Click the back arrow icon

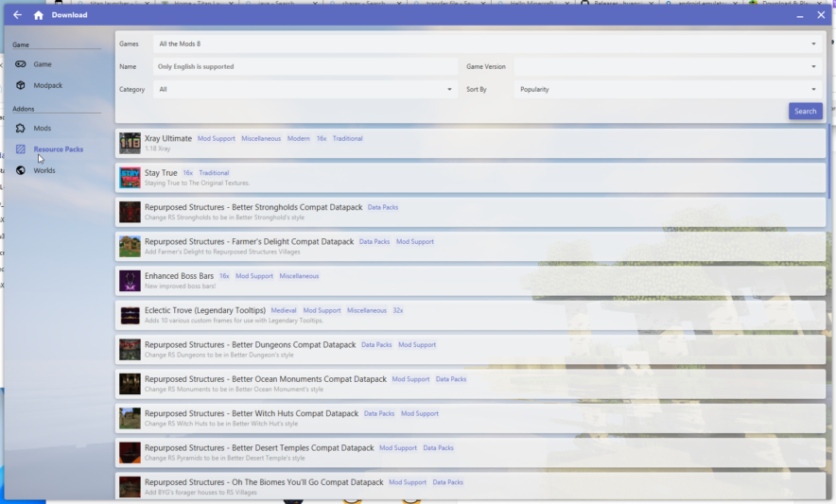[x=17, y=15]
